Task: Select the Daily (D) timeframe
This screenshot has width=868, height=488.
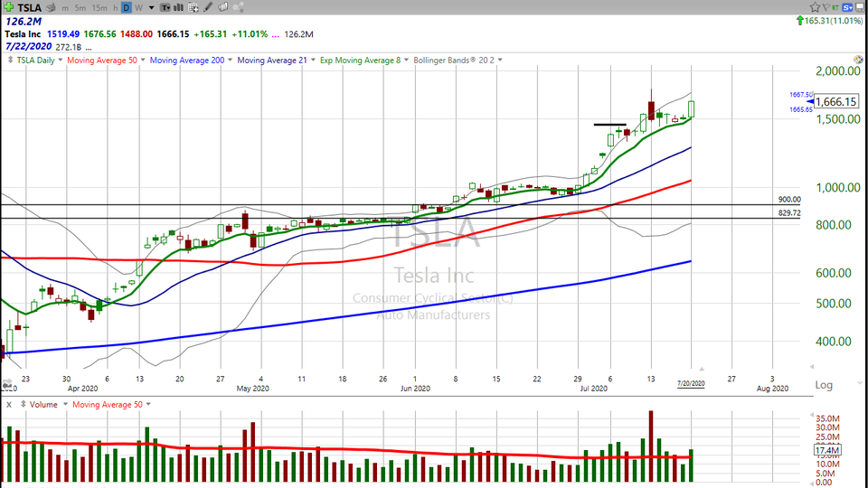Action: click(x=127, y=7)
